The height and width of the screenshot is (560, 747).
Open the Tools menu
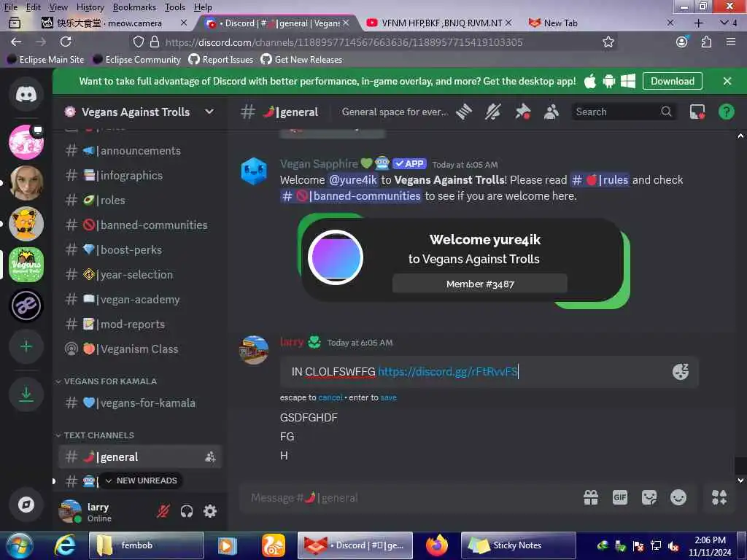point(175,7)
